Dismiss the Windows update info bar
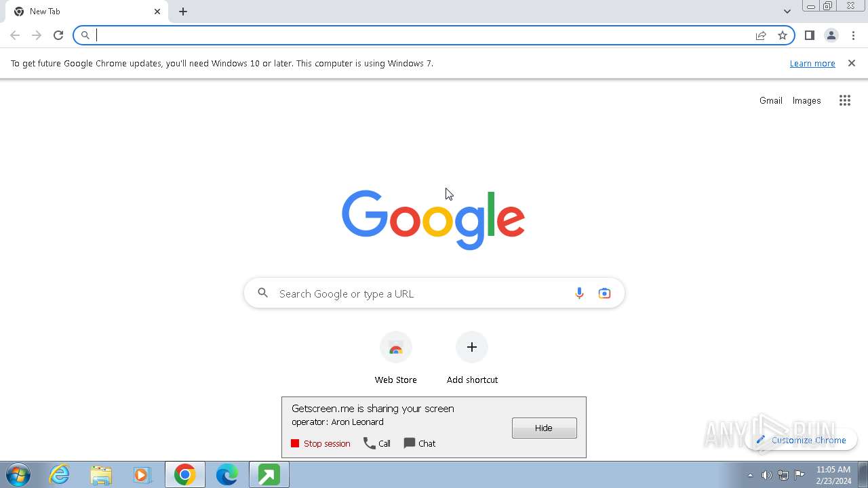Viewport: 868px width, 488px height. [852, 63]
